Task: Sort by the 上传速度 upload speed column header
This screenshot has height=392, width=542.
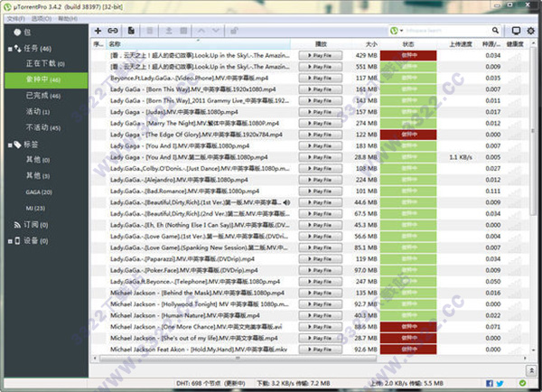Action: click(x=456, y=44)
